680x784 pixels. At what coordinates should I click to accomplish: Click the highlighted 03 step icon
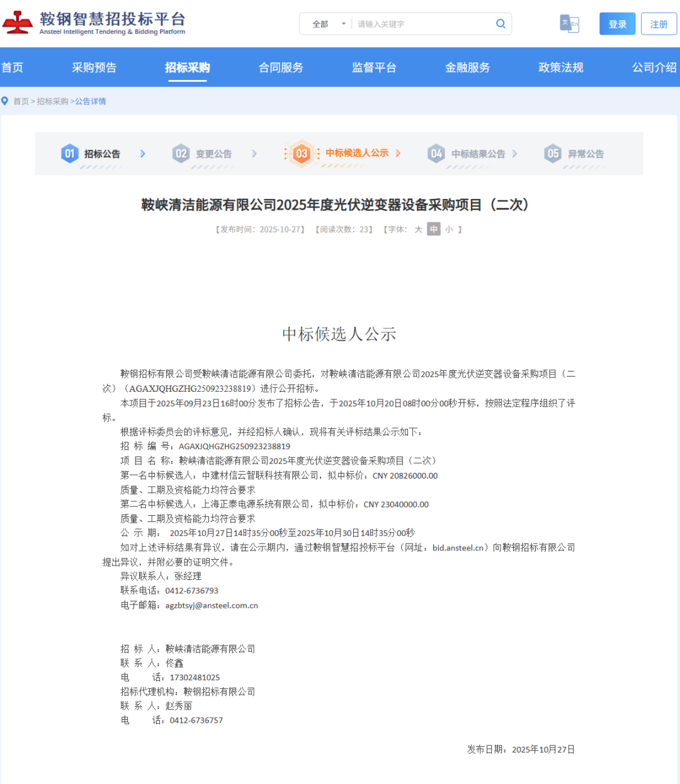302,154
